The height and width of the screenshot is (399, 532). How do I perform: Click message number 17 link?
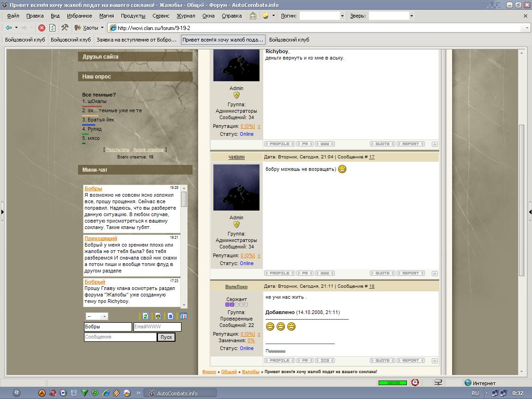click(x=372, y=157)
